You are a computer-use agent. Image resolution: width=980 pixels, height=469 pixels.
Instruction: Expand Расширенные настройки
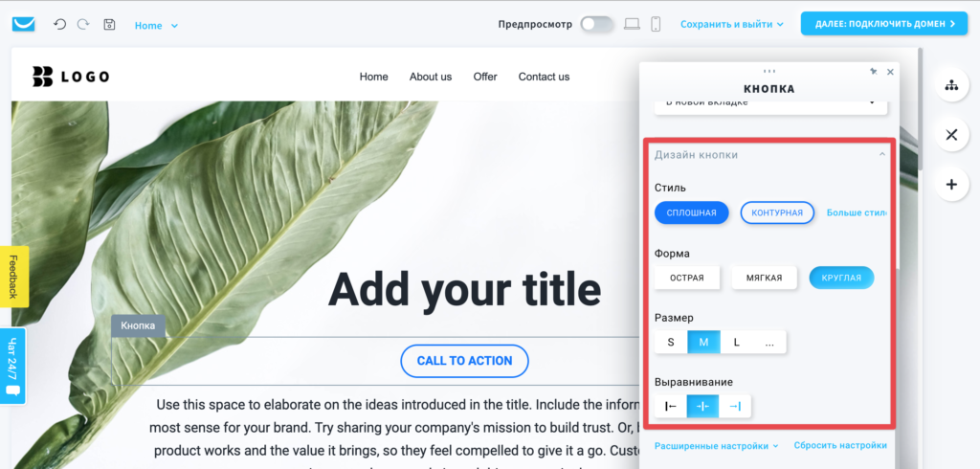pos(716,446)
